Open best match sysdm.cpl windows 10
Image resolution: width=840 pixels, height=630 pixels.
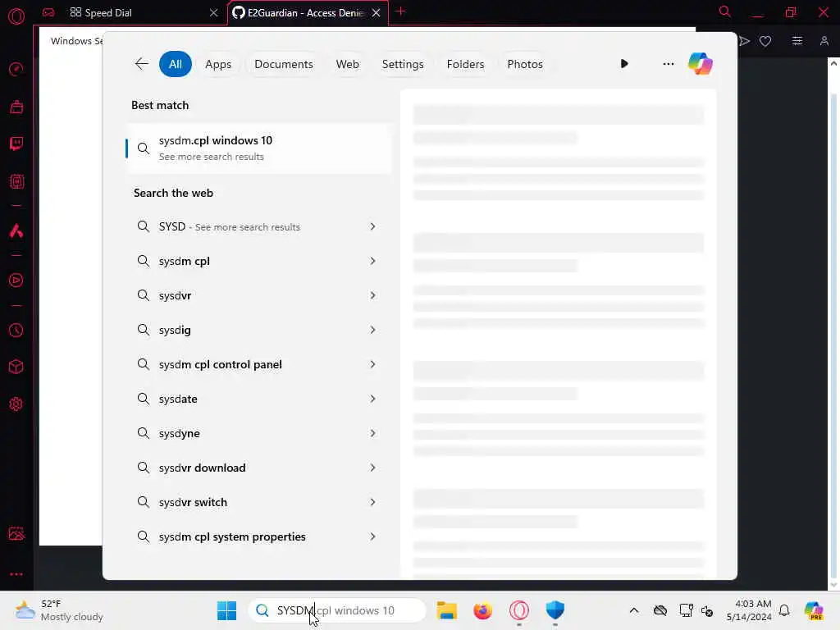click(x=258, y=148)
